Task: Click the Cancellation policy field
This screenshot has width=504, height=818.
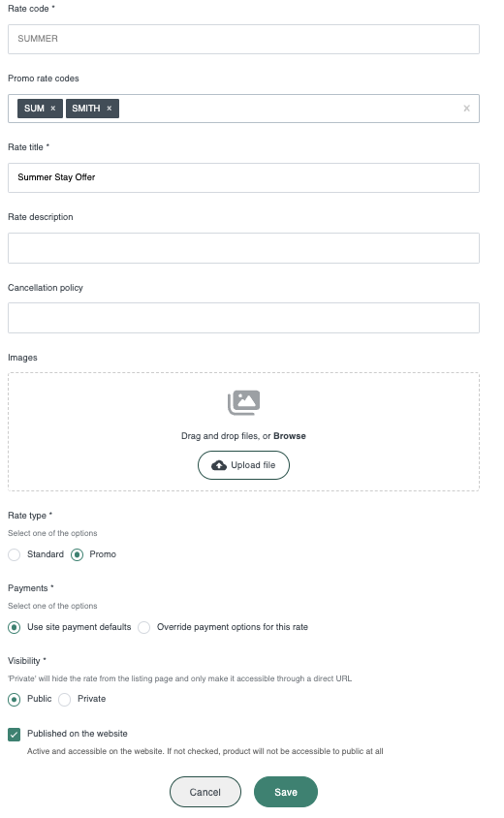Action: pos(243,318)
